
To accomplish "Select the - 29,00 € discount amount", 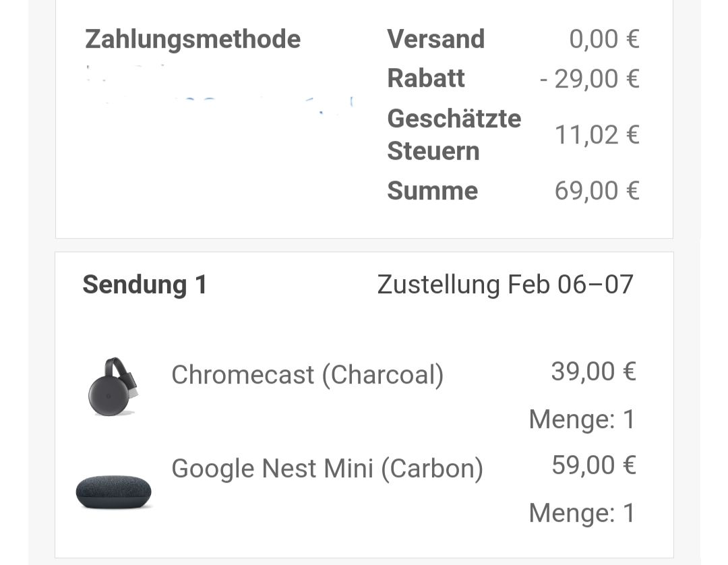I will coord(590,78).
